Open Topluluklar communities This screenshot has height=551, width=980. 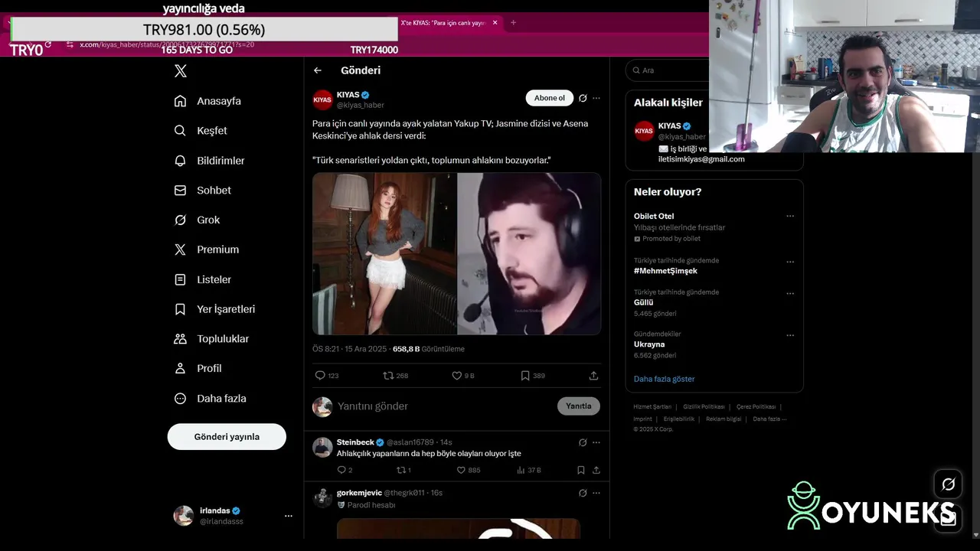click(211, 339)
